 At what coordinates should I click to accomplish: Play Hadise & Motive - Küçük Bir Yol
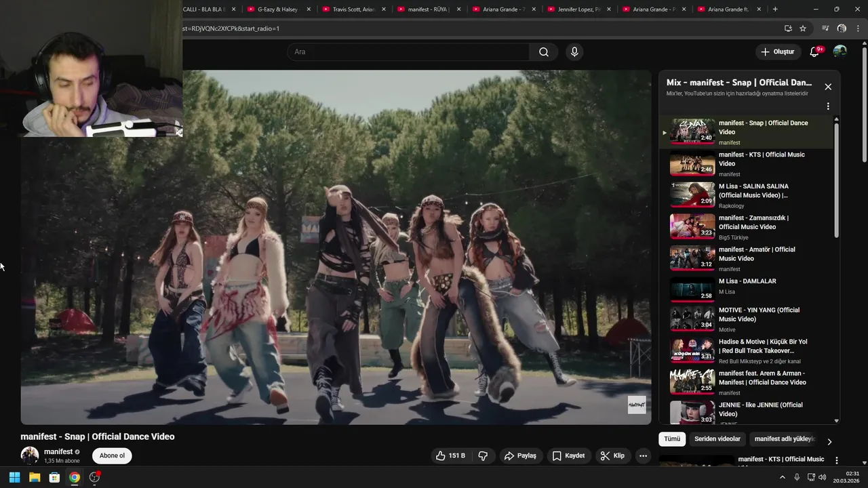pyautogui.click(x=746, y=351)
